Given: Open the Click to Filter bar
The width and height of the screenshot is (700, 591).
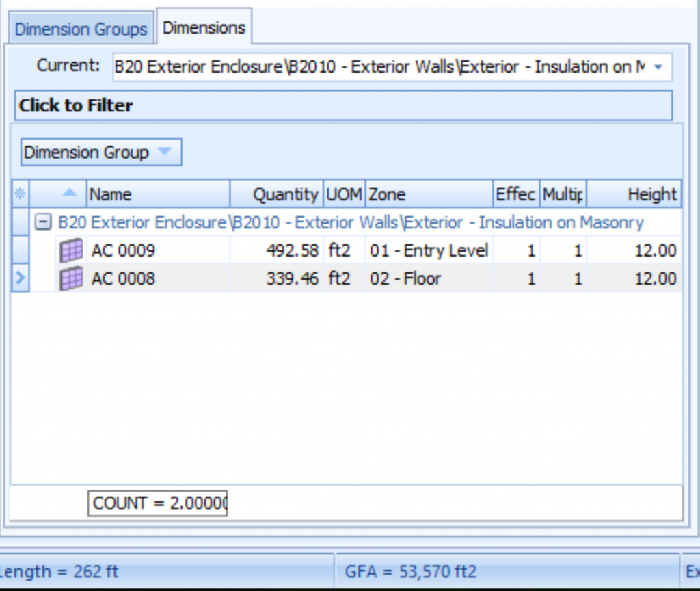Looking at the screenshot, I should [x=343, y=105].
